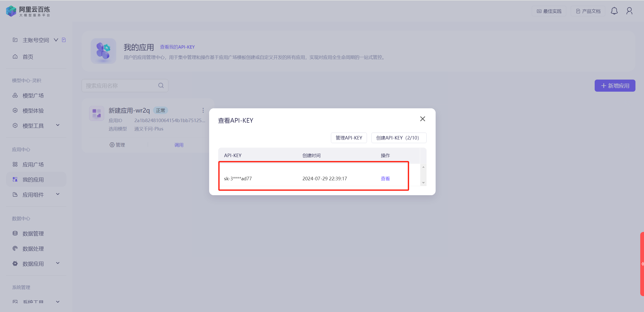Select 应用广场 sidebar item
Image resolution: width=644 pixels, height=312 pixels.
33,164
